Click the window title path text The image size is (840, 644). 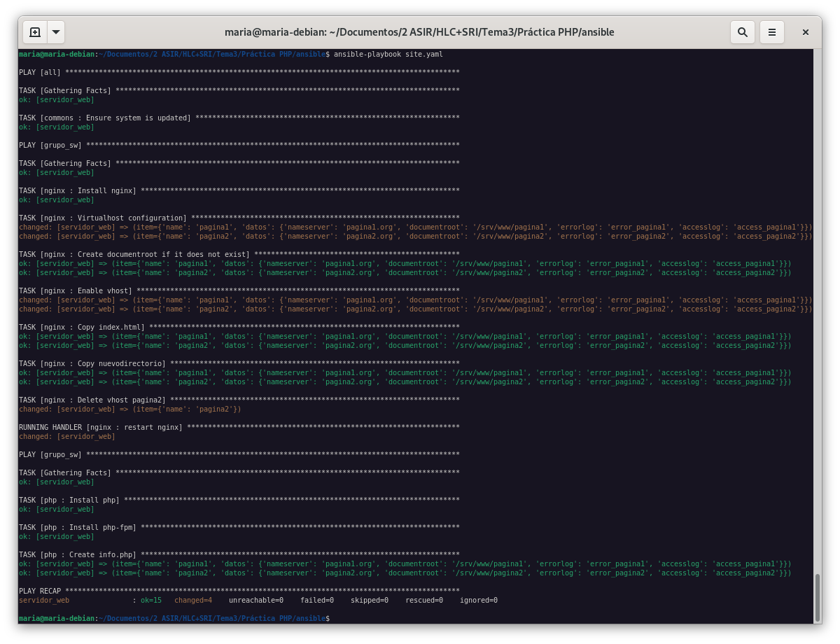[419, 32]
